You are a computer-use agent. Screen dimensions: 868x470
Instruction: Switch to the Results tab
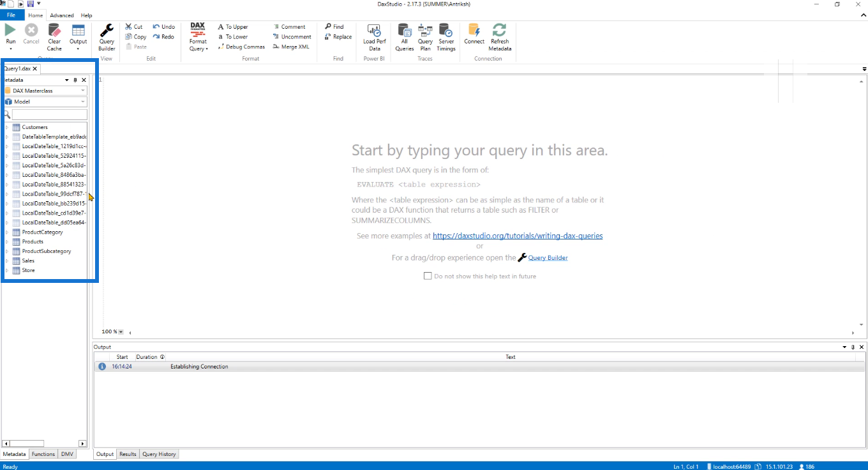[x=128, y=454]
